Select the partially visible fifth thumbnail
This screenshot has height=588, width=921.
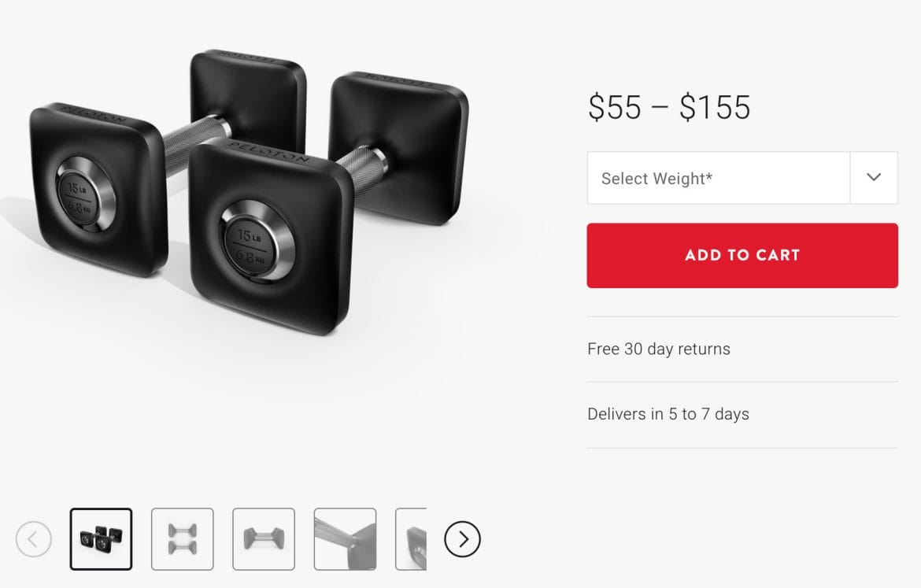[x=411, y=538]
